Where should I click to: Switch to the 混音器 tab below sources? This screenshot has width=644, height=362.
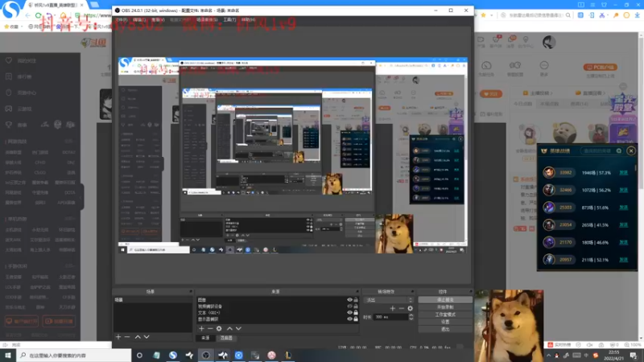(226, 338)
